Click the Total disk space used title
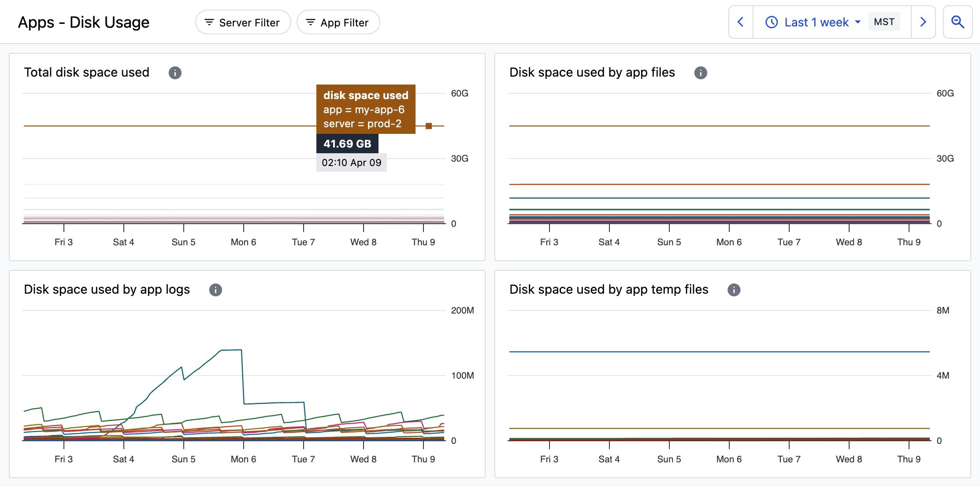 point(87,73)
